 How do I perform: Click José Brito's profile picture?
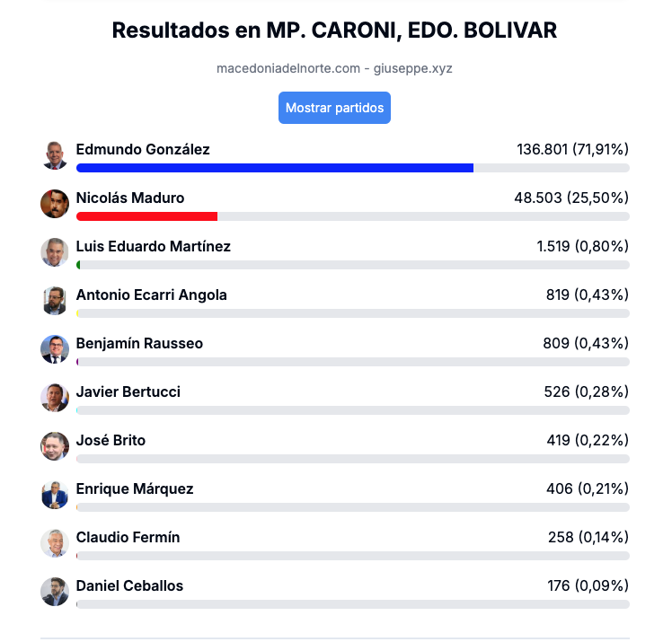click(55, 446)
